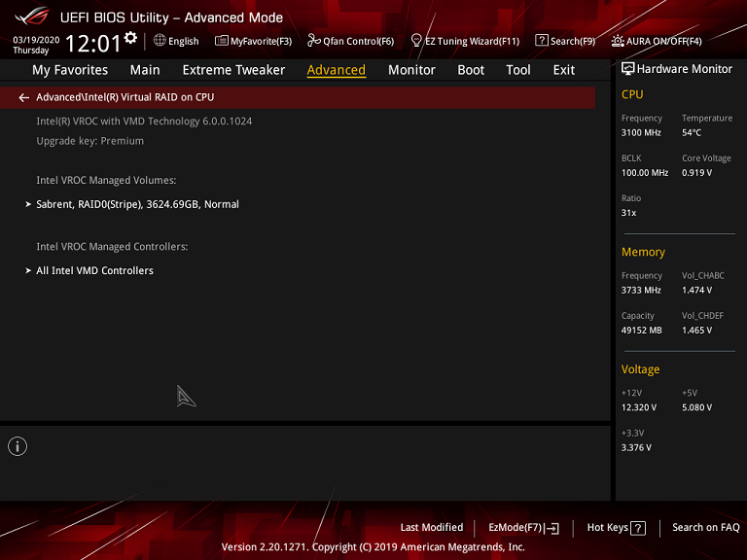This screenshot has height=560, width=747.
Task: Expand the All Intel VMD Controllers arrow
Action: [28, 270]
